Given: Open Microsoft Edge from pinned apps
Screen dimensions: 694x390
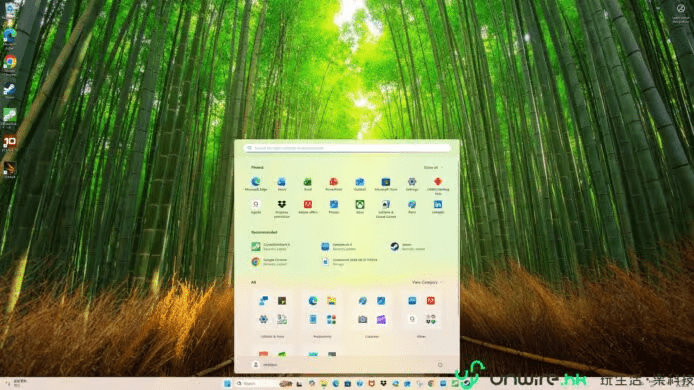Looking at the screenshot, I should point(256,183).
